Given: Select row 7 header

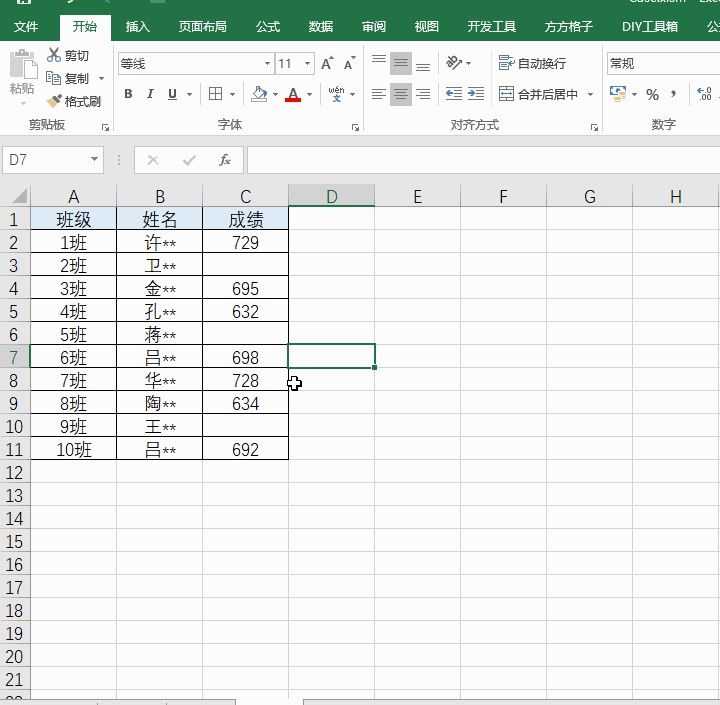Looking at the screenshot, I should [14, 357].
